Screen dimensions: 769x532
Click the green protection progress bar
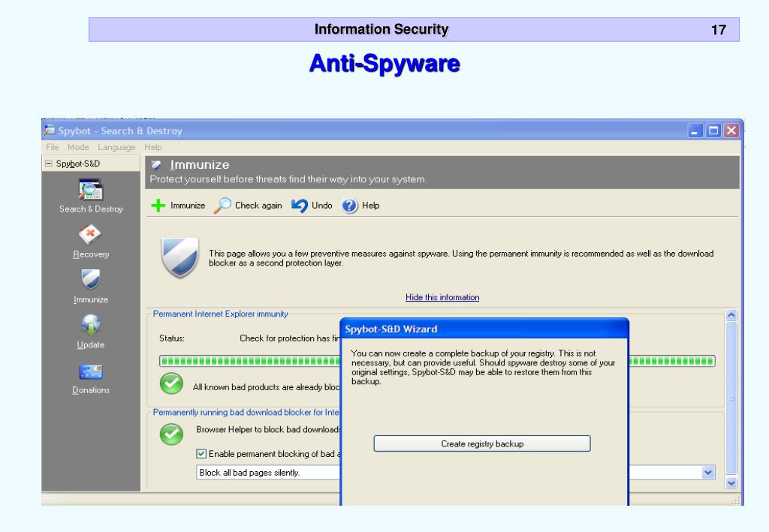[x=250, y=362]
